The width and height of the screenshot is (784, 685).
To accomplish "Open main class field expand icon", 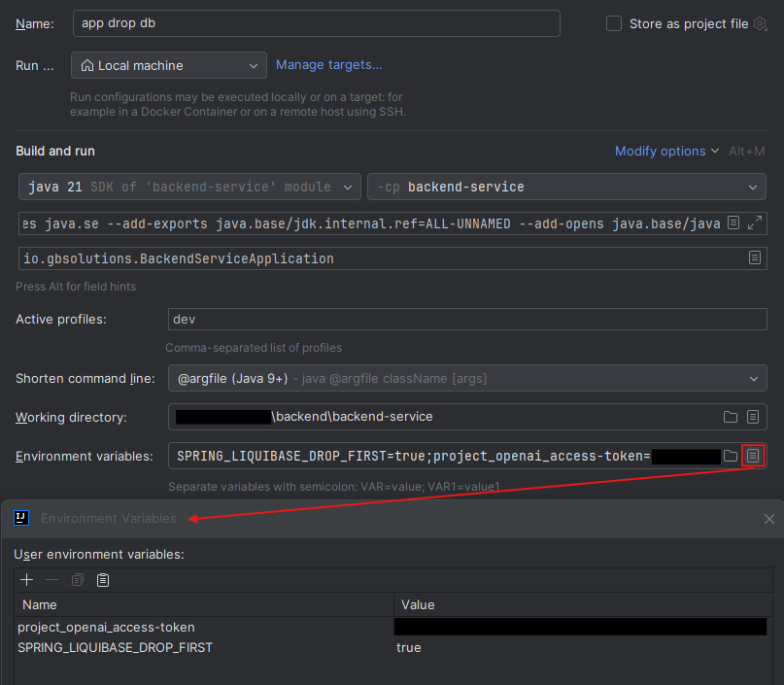I will [x=755, y=257].
